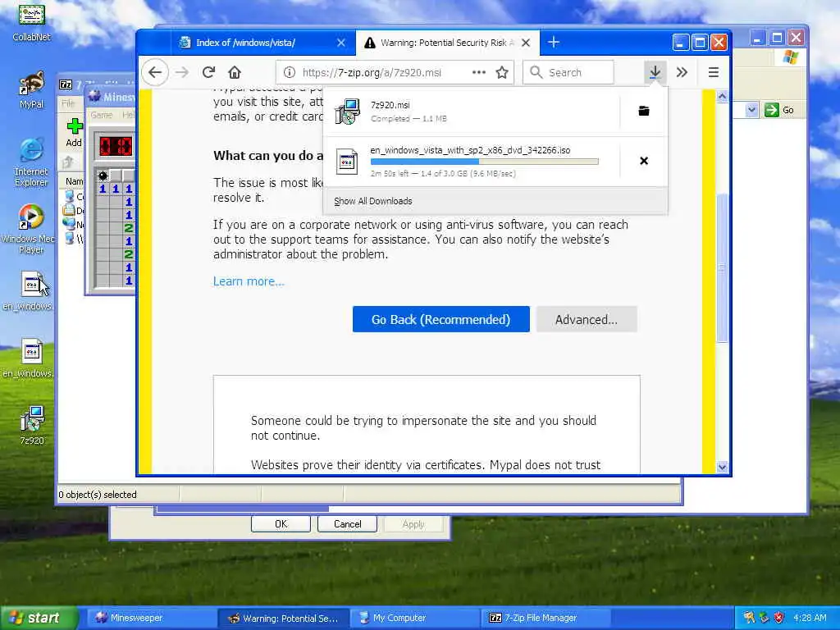
Task: Cancel the Vista ISO download
Action: tap(644, 161)
